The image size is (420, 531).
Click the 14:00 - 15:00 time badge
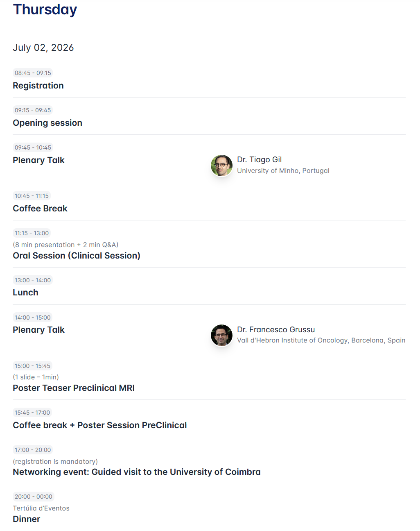click(x=33, y=318)
